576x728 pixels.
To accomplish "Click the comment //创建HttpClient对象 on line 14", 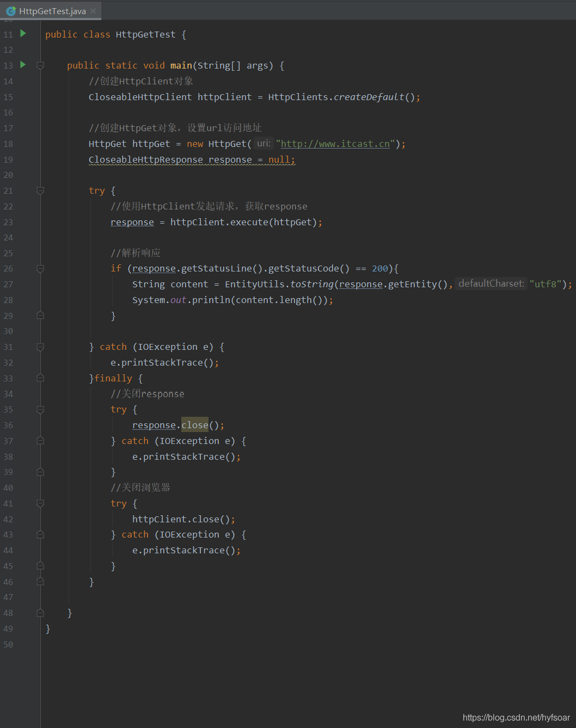I will [x=141, y=81].
